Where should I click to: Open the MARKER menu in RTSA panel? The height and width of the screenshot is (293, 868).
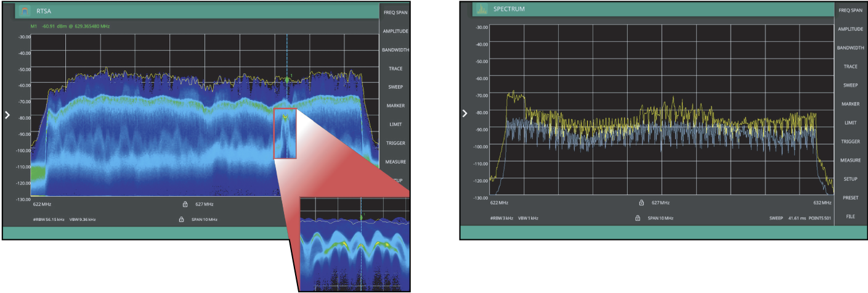[395, 106]
